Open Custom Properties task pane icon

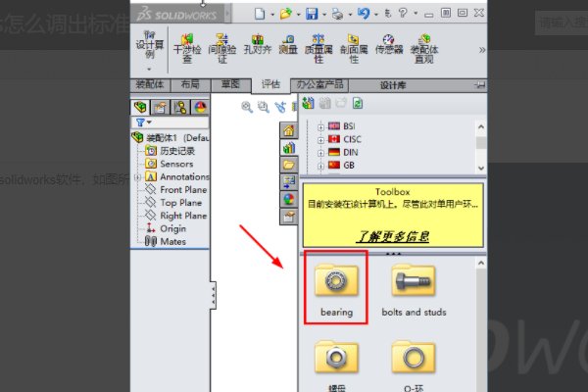[289, 217]
